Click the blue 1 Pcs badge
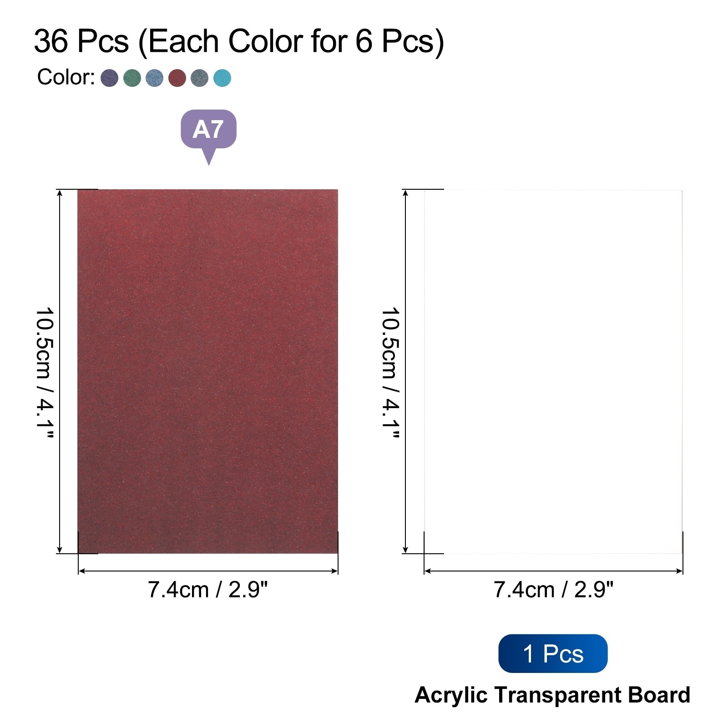This screenshot has height=728, width=728. (x=553, y=654)
